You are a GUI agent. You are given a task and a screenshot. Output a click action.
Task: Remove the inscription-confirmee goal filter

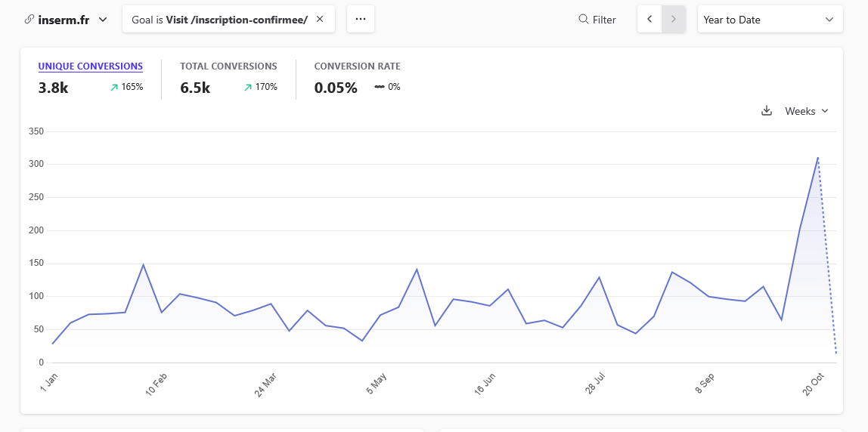tap(320, 20)
